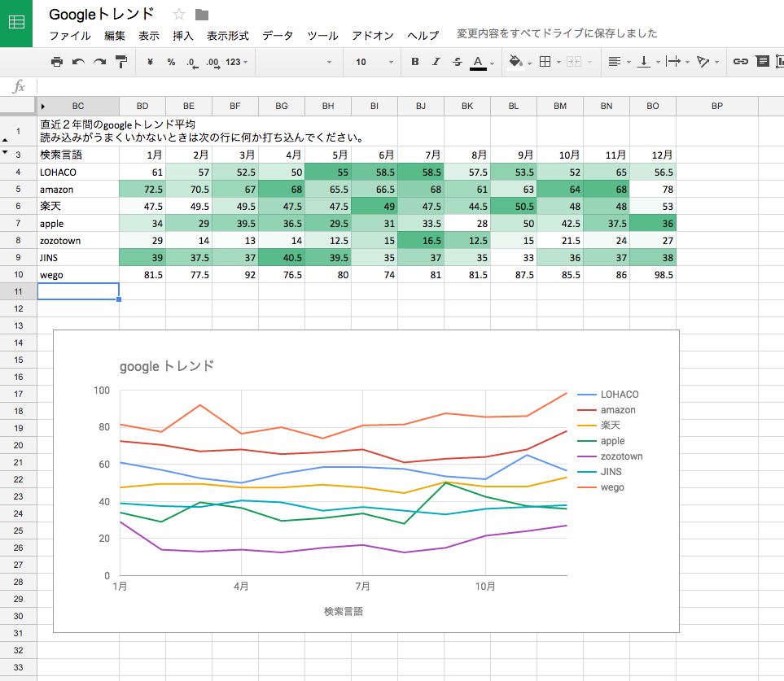The width and height of the screenshot is (784, 681).
Task: Click the save status message
Action: tap(557, 33)
